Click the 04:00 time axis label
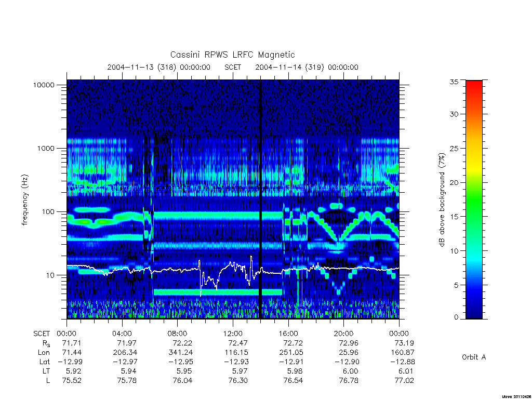532x399 pixels. 122,334
